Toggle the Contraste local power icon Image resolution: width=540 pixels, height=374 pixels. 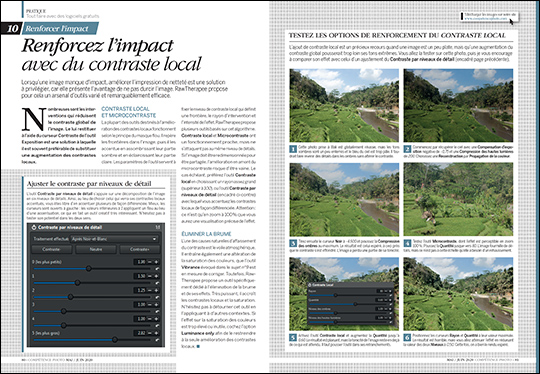[309, 285]
